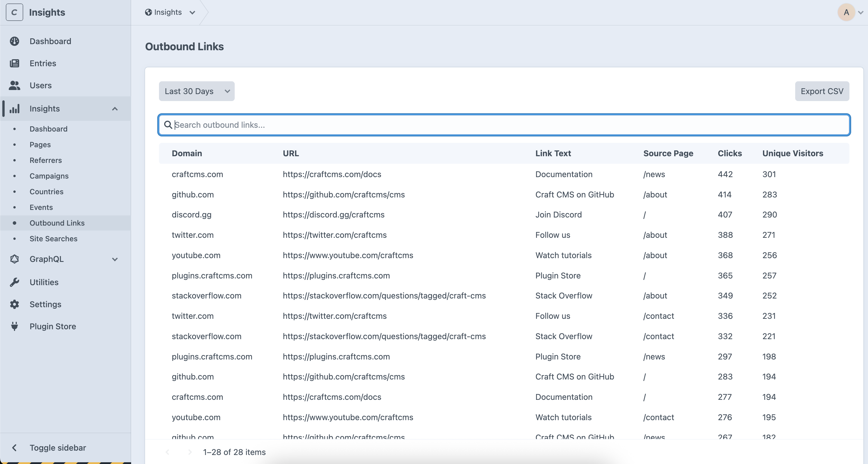The height and width of the screenshot is (464, 868).
Task: Click the Dashboard gauge icon in sidebar
Action: pos(15,41)
